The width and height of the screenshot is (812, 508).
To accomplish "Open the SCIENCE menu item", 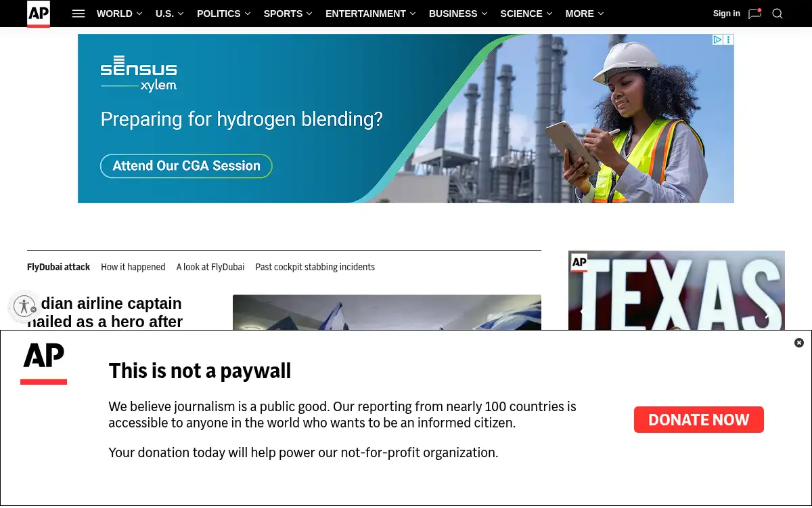I will [x=521, y=14].
